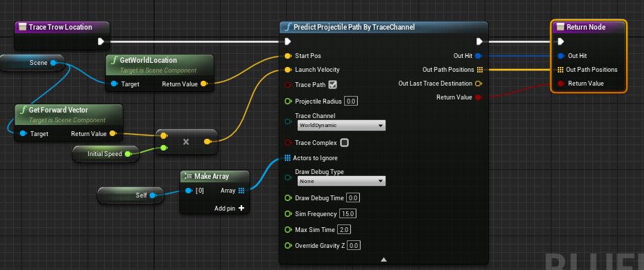
Task: Click the Launch Velocity input pin
Action: click(x=288, y=70)
